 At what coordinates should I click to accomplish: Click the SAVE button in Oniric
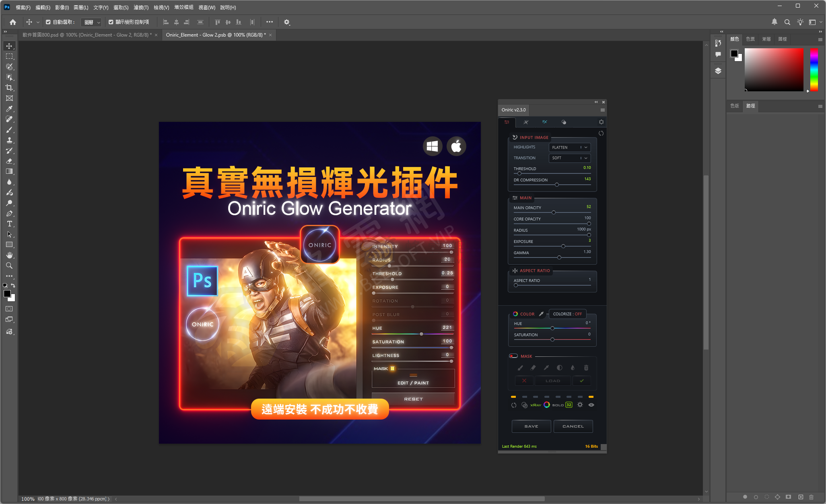tap(531, 426)
